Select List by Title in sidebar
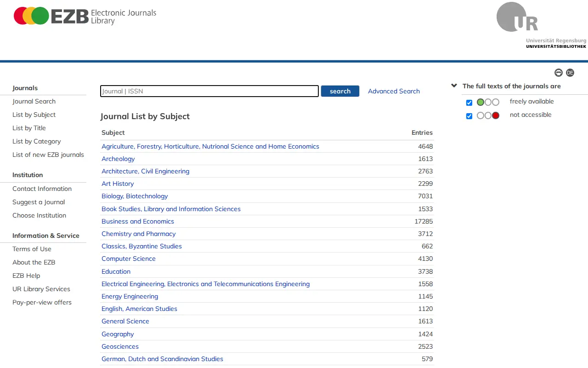 (29, 128)
